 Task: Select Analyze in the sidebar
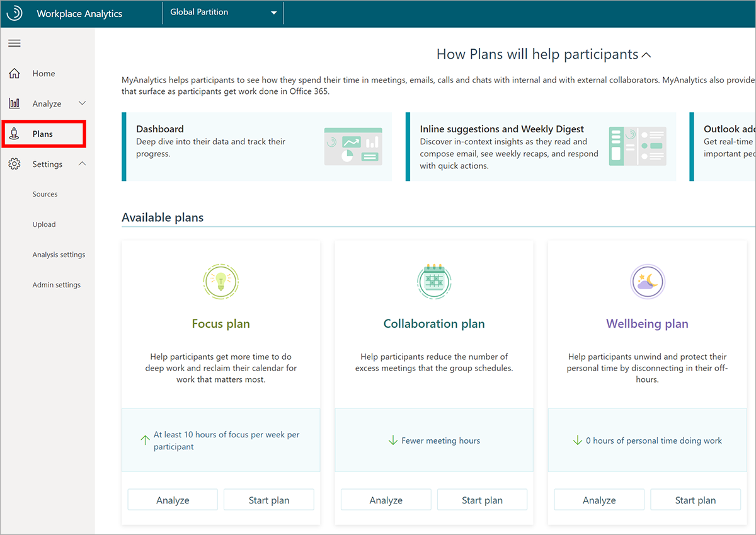pos(47,103)
